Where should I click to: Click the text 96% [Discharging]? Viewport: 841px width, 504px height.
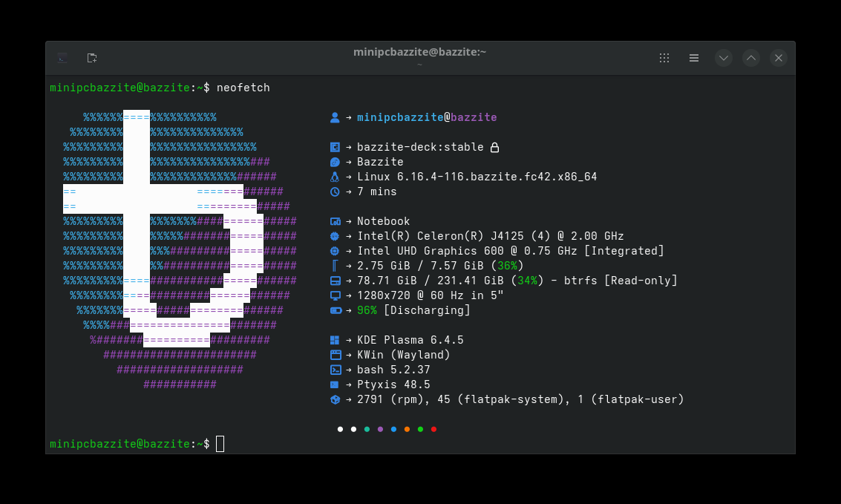[x=413, y=310]
